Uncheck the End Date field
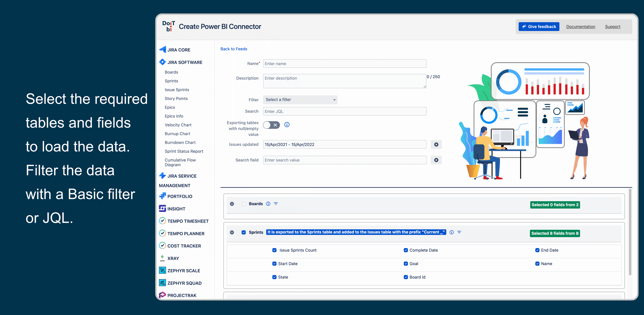Viewport: 644px width, 315px height. point(537,250)
